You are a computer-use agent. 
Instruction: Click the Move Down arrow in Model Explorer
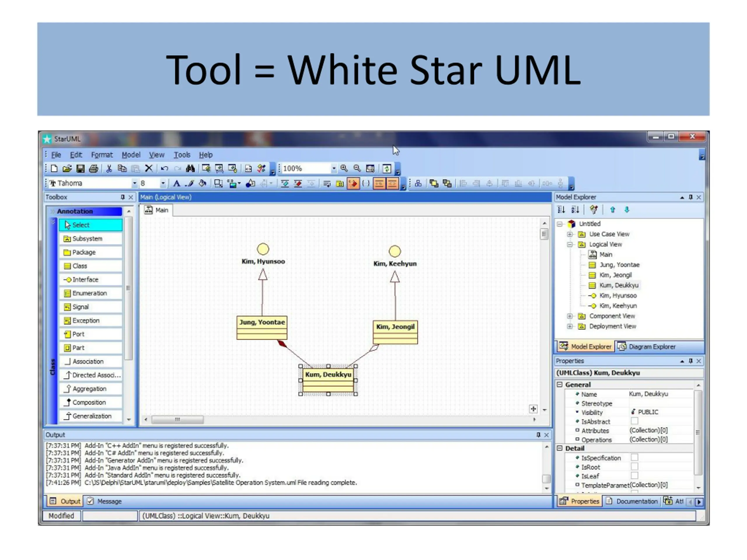tap(627, 210)
